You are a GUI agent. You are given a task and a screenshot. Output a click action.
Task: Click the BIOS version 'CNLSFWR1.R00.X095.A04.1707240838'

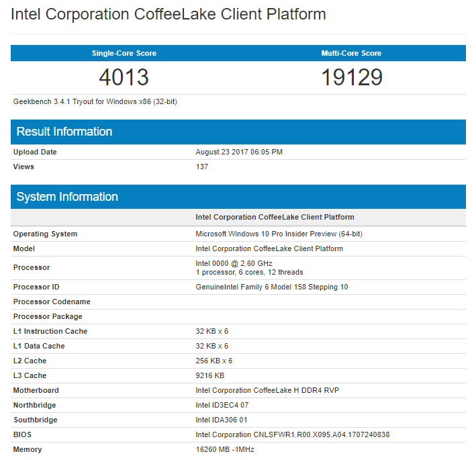[322, 434]
